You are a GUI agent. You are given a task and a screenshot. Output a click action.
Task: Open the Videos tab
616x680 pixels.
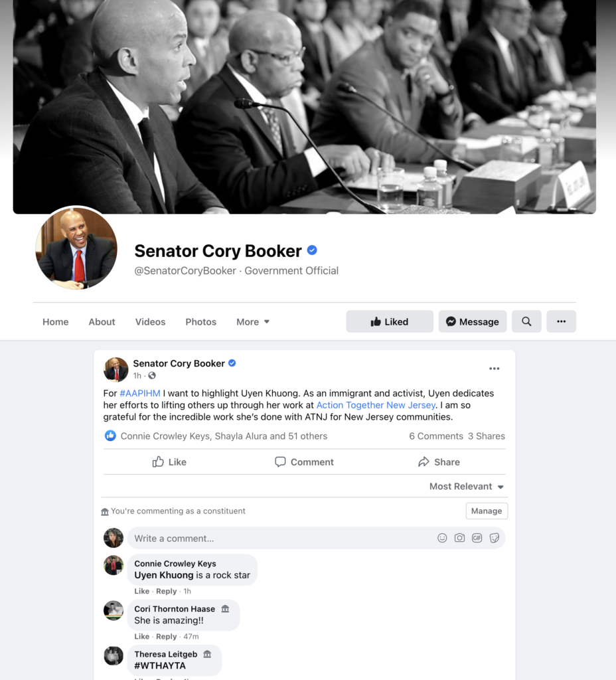pos(150,322)
